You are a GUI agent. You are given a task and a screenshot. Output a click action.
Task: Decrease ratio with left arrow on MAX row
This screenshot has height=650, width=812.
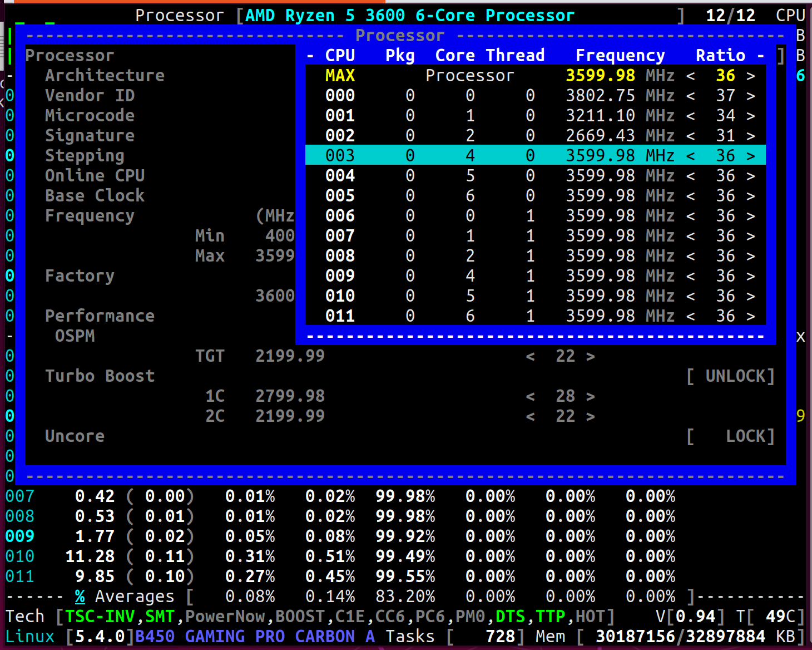pos(690,76)
